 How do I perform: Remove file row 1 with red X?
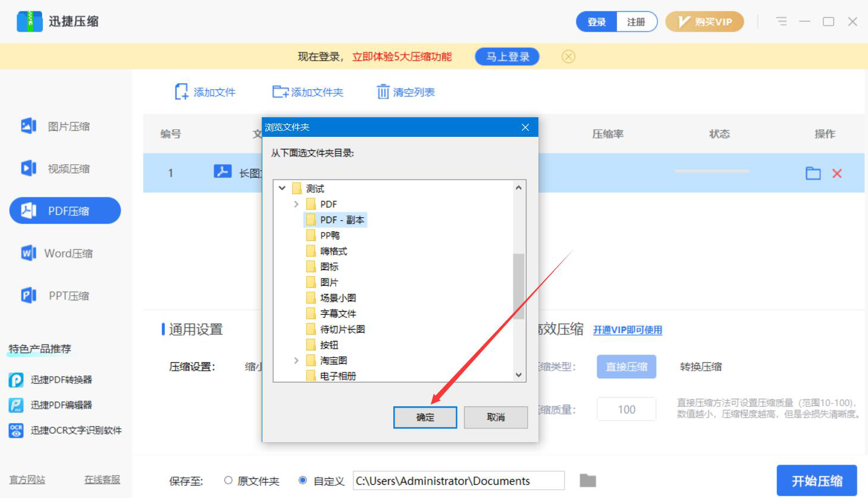tap(837, 173)
